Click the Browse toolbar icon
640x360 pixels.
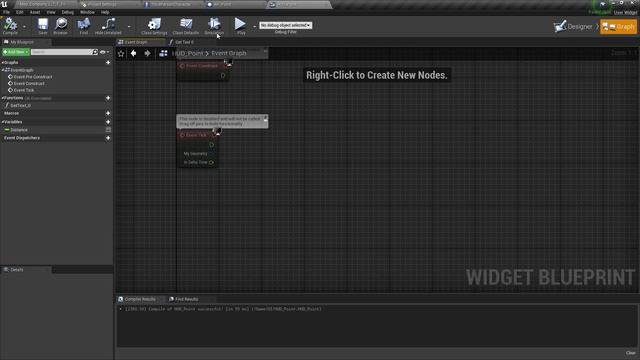60,26
